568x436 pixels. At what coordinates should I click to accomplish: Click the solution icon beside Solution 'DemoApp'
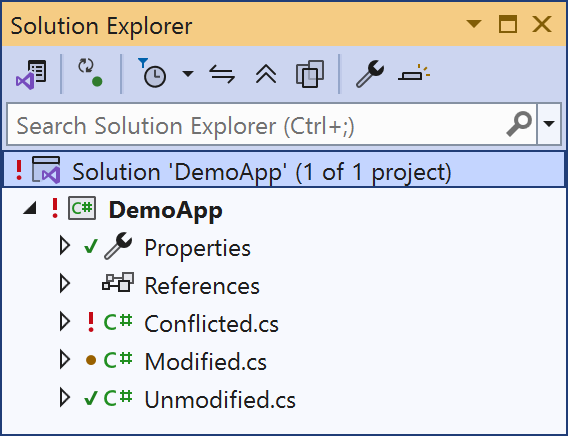click(x=46, y=170)
